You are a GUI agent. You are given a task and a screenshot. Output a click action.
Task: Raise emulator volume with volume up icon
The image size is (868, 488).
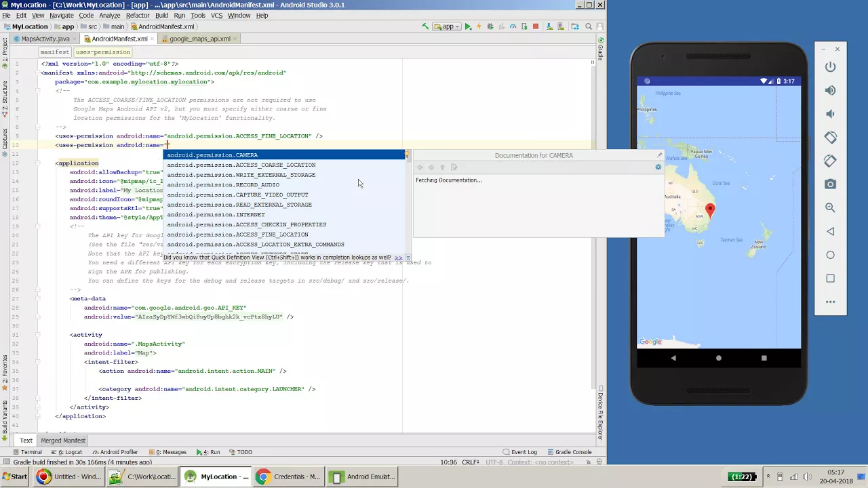(830, 90)
